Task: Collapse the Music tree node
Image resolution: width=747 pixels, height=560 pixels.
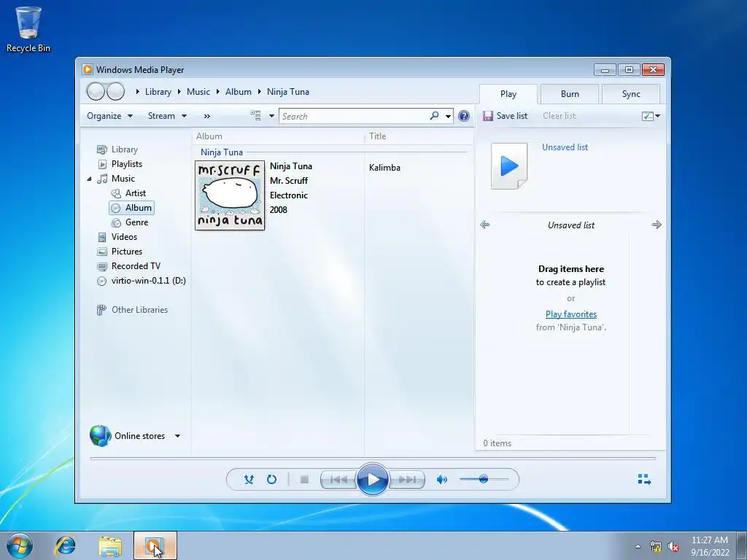Action: [89, 179]
